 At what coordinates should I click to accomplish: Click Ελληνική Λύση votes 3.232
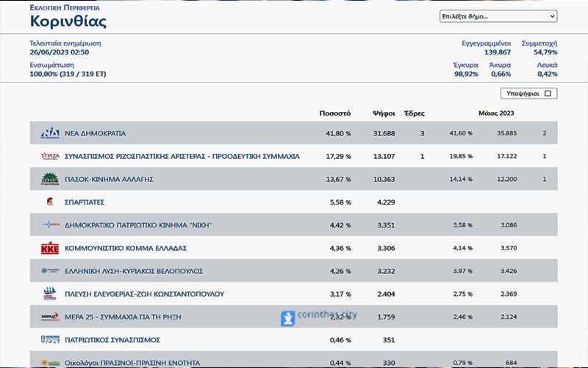coord(386,271)
